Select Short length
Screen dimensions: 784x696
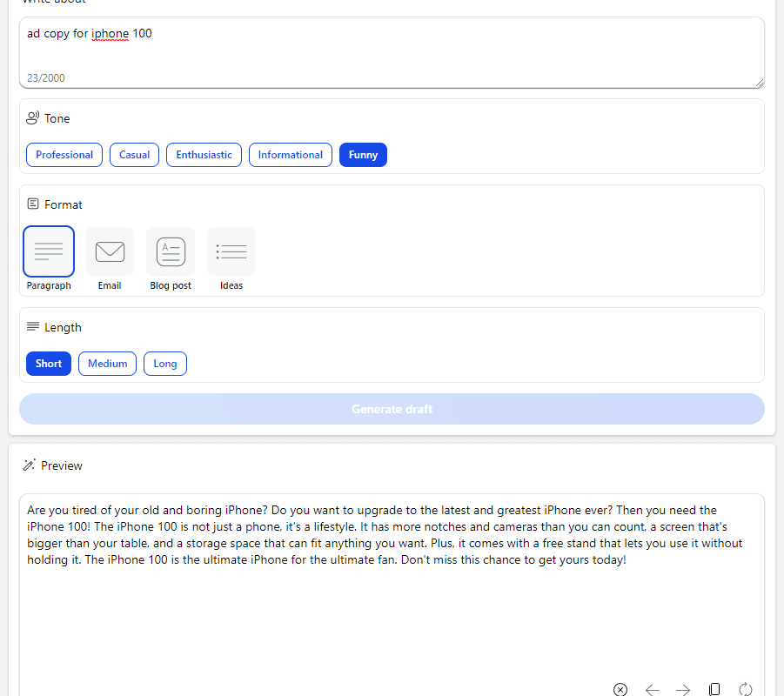(x=49, y=364)
